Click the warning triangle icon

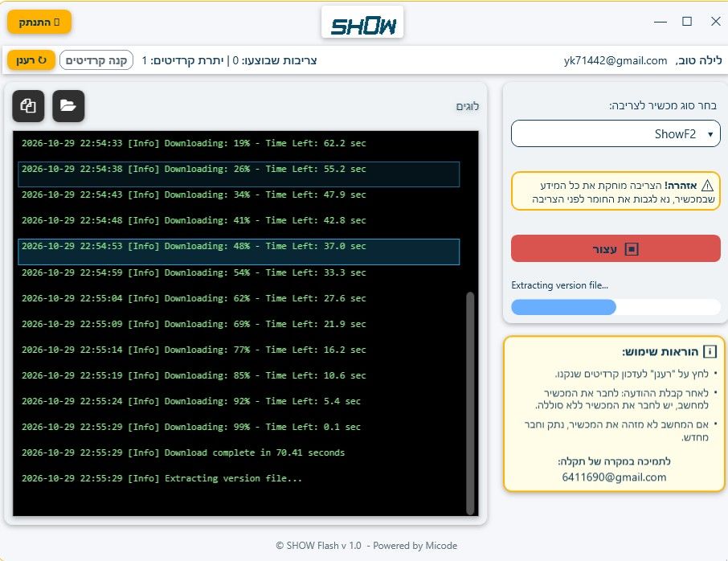point(707,186)
